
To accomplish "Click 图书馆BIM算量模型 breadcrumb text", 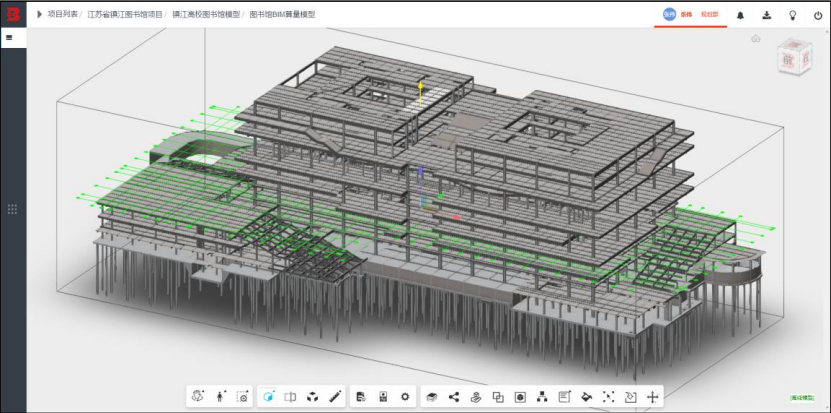I will [x=282, y=14].
